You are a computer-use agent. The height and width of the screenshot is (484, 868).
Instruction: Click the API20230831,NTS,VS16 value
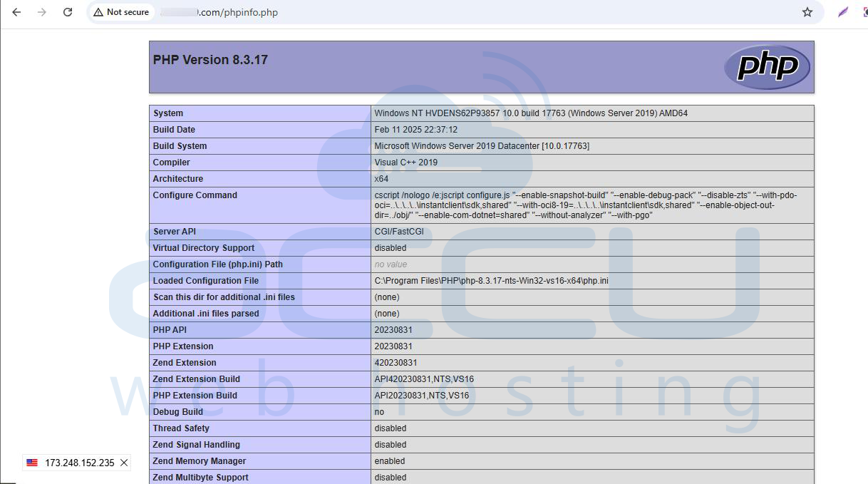[422, 396]
